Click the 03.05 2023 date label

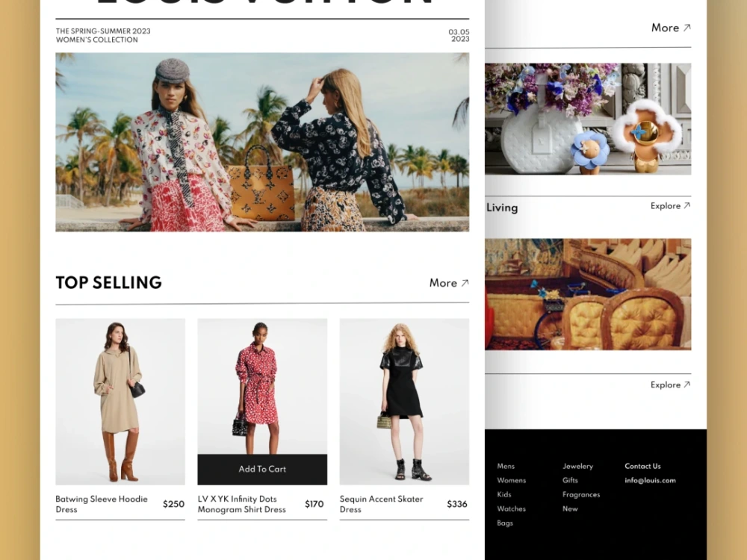pos(459,35)
